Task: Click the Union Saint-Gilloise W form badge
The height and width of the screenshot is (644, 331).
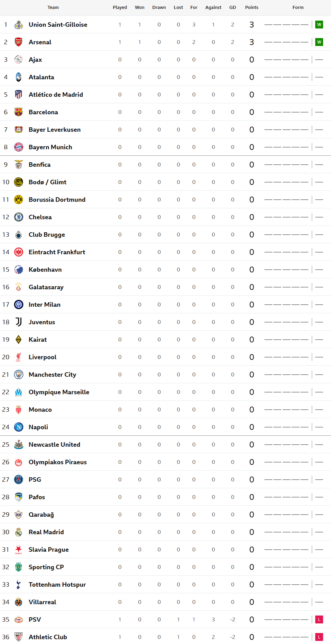Action: point(319,25)
